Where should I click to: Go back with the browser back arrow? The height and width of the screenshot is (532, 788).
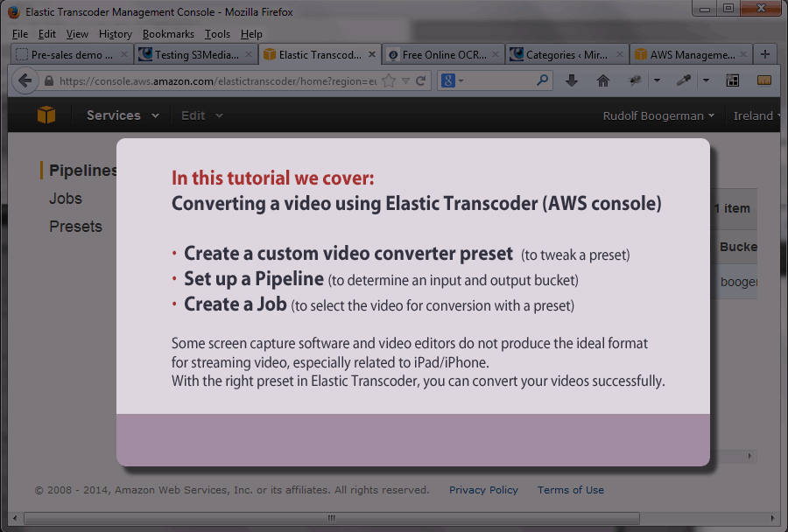coord(25,80)
